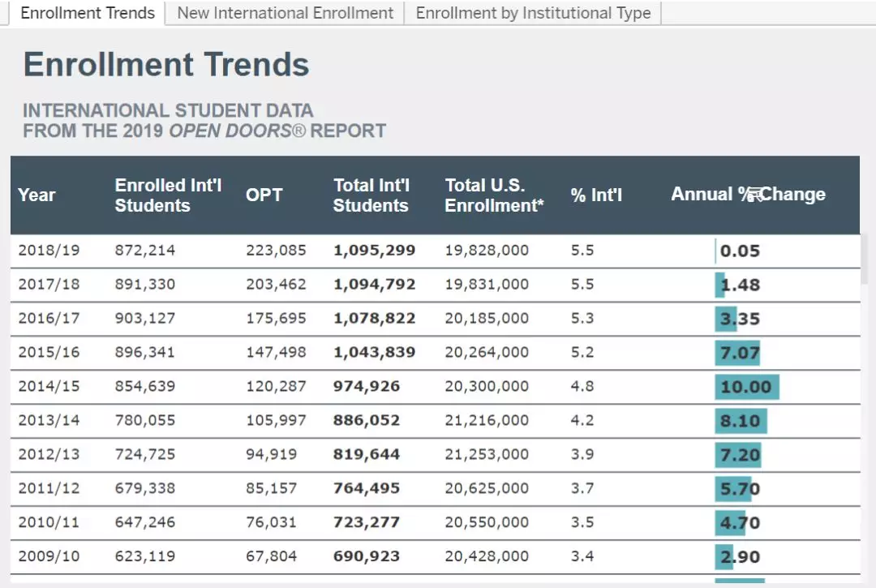Select the 10.00 annual change bar
This screenshot has width=876, height=588.
click(x=746, y=387)
